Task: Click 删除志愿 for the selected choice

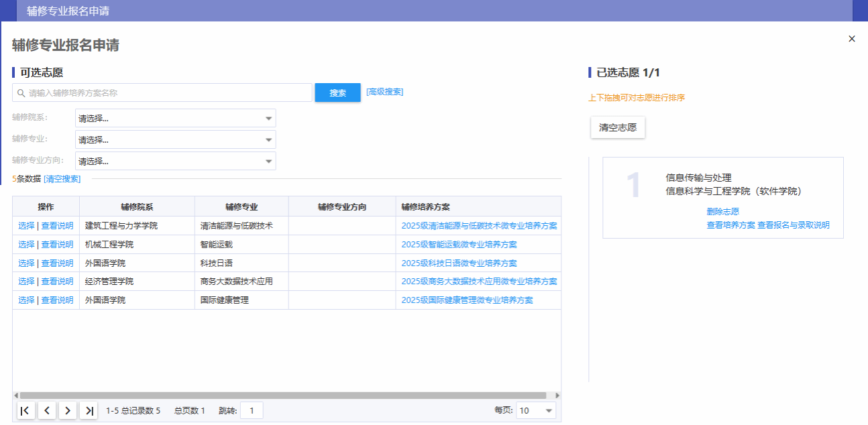Action: [x=722, y=212]
